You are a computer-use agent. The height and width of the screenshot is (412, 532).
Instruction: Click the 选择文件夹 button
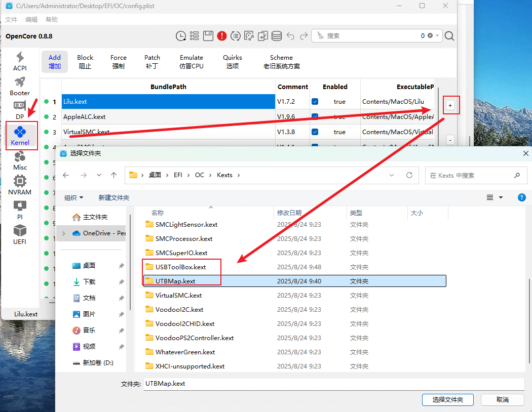coord(447,399)
